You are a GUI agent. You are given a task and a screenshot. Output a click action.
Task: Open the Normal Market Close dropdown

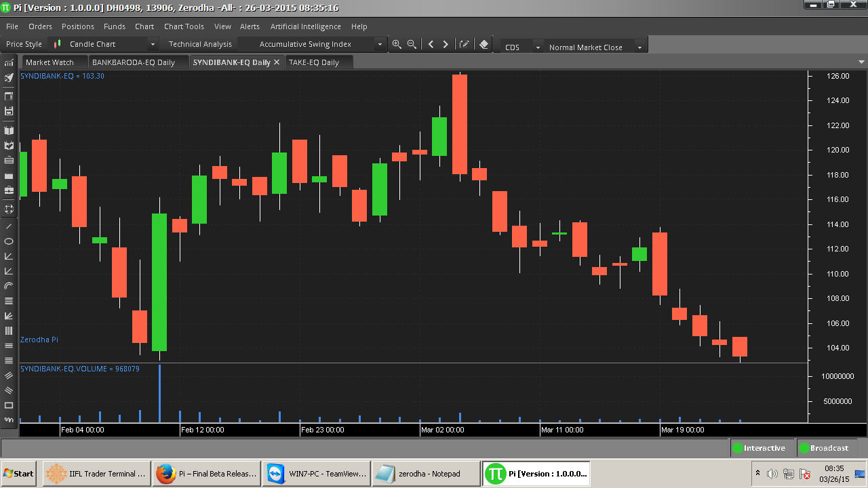coord(639,47)
